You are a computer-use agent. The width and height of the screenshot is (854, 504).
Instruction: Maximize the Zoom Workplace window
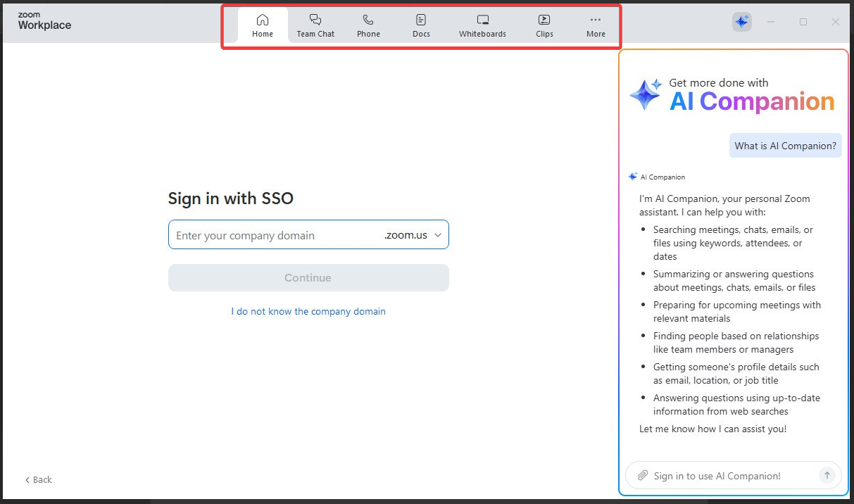(x=803, y=22)
